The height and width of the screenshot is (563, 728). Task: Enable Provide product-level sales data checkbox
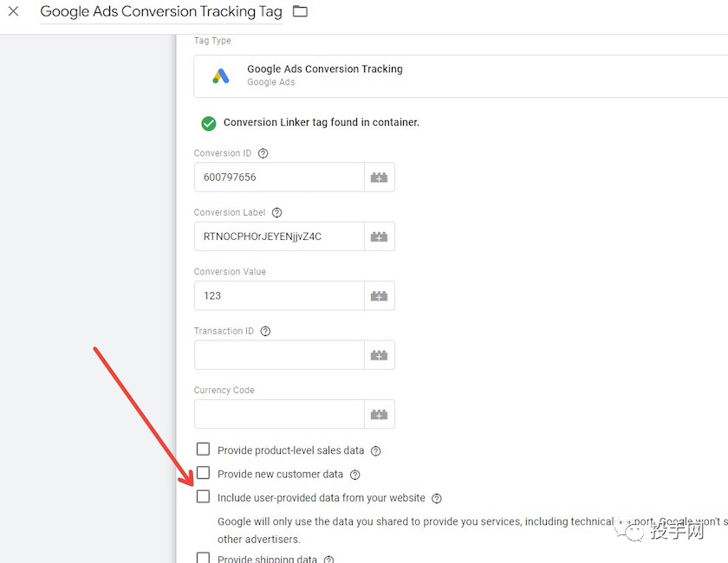click(203, 450)
